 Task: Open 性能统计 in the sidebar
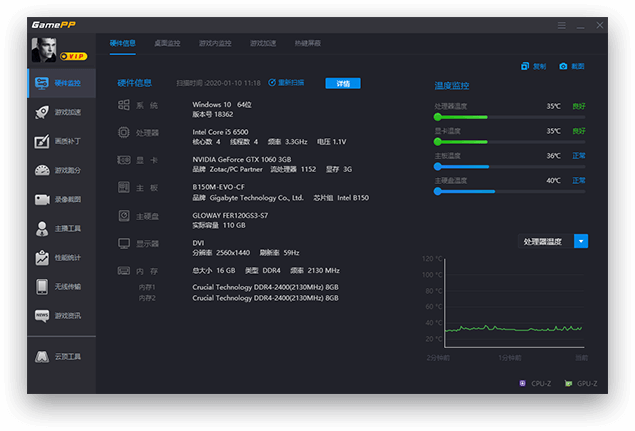coord(61,257)
